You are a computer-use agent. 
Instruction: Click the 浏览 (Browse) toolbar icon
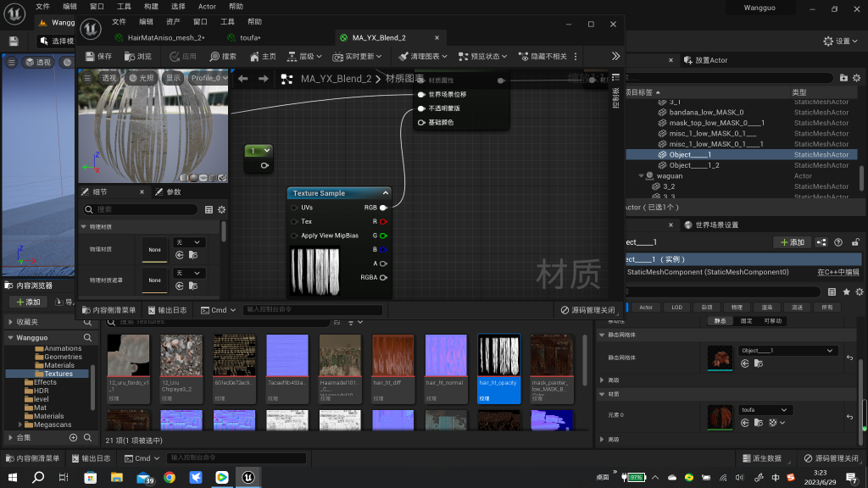point(131,56)
